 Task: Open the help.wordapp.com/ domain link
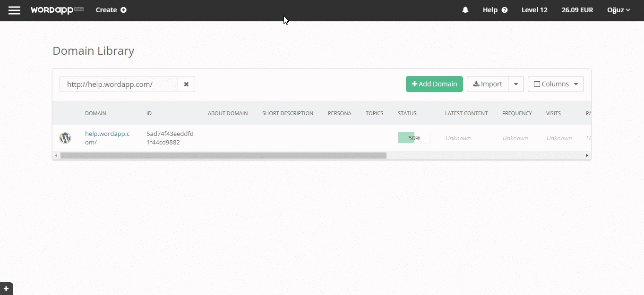(x=107, y=138)
